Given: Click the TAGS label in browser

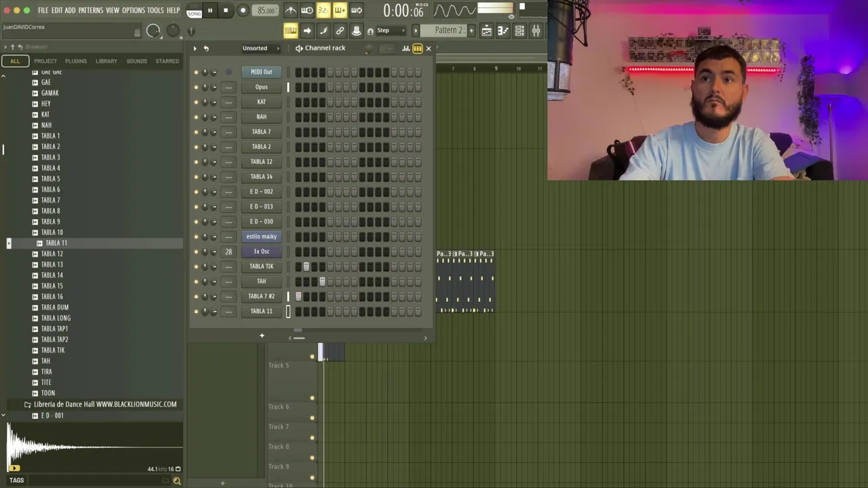Looking at the screenshot, I should tap(17, 481).
